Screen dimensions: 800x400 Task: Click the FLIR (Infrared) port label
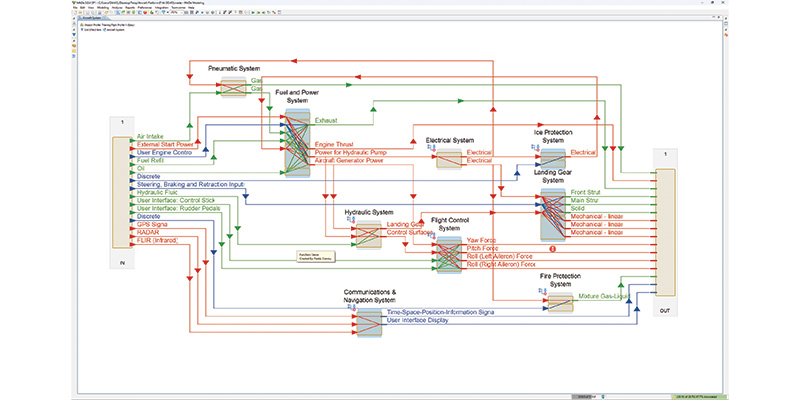point(158,240)
